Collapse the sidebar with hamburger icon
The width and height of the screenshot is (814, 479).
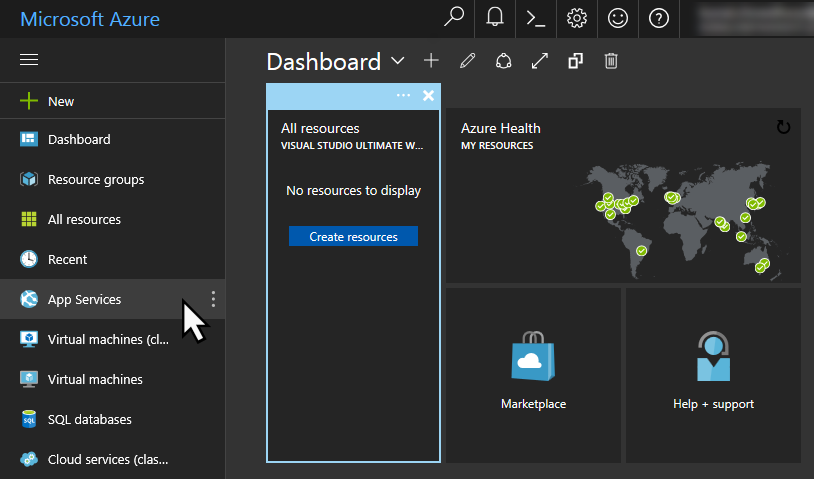[x=29, y=60]
